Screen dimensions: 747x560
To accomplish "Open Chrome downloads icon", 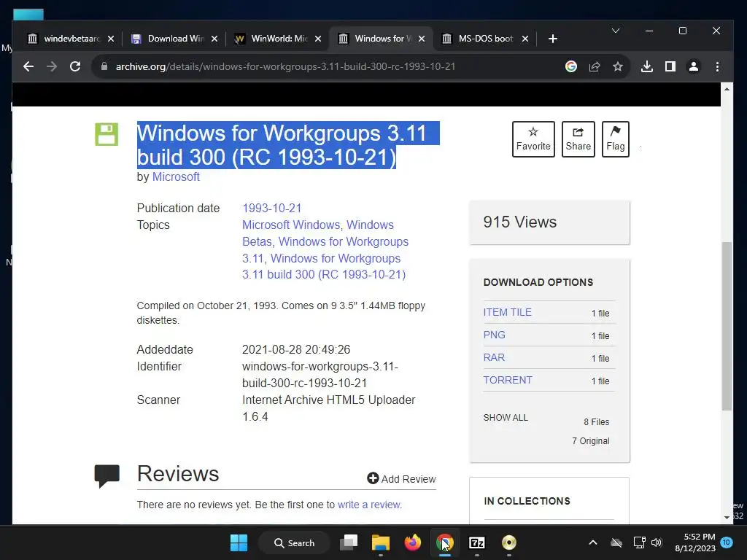I will (x=646, y=66).
